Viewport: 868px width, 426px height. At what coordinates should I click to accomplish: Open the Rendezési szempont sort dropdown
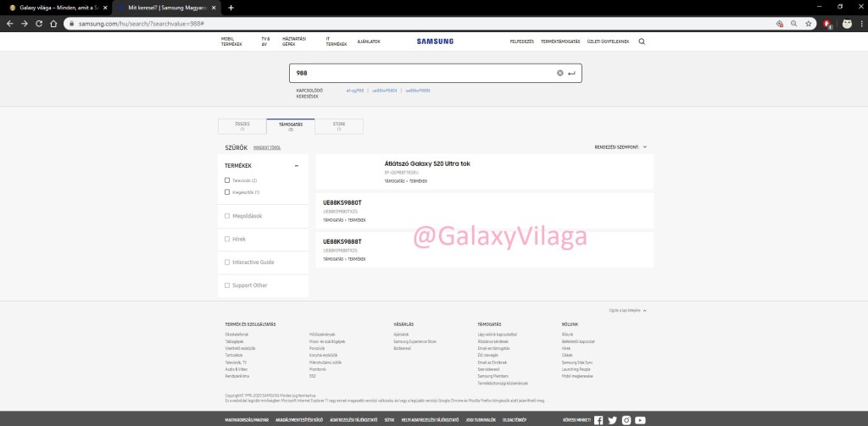click(621, 147)
